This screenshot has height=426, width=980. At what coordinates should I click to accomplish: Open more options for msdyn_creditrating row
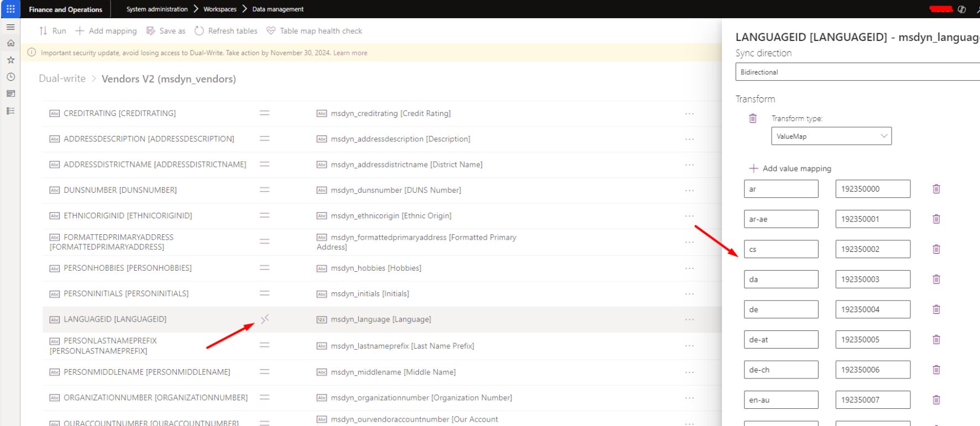click(689, 113)
